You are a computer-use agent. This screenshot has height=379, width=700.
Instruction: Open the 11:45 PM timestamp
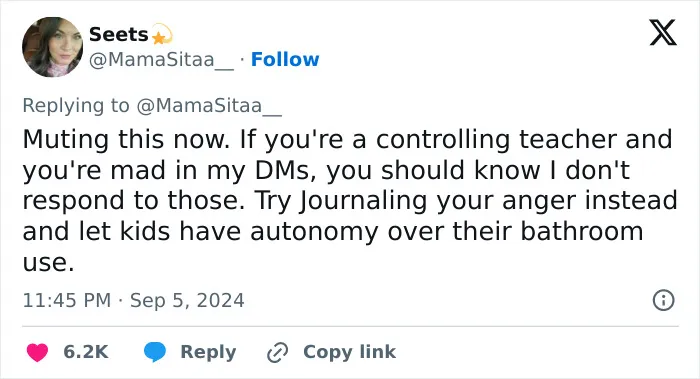pos(67,300)
